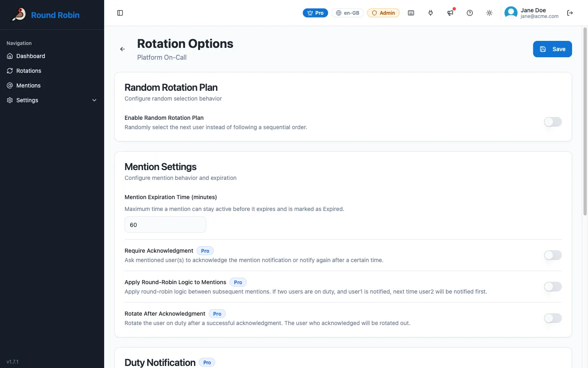The width and height of the screenshot is (588, 368).
Task: Click the log out icon
Action: pyautogui.click(x=570, y=13)
